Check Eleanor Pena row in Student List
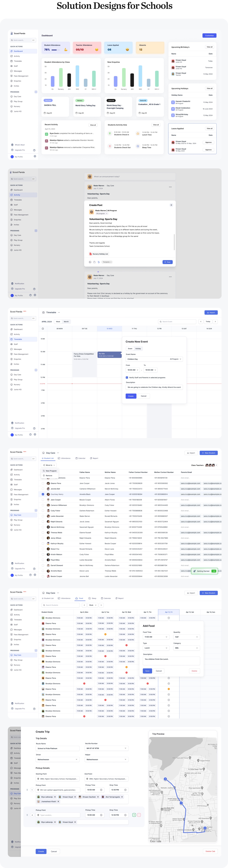Viewport: 228px width, 868px height. [x=43, y=483]
